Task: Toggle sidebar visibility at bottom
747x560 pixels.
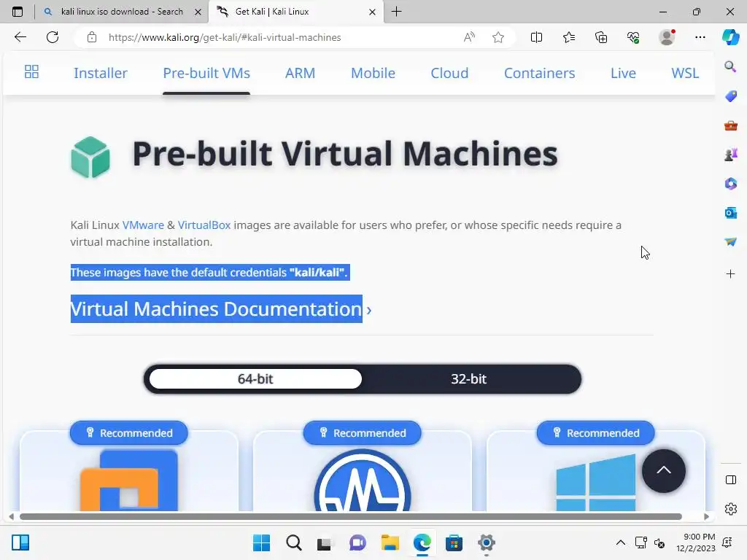Action: [x=730, y=480]
